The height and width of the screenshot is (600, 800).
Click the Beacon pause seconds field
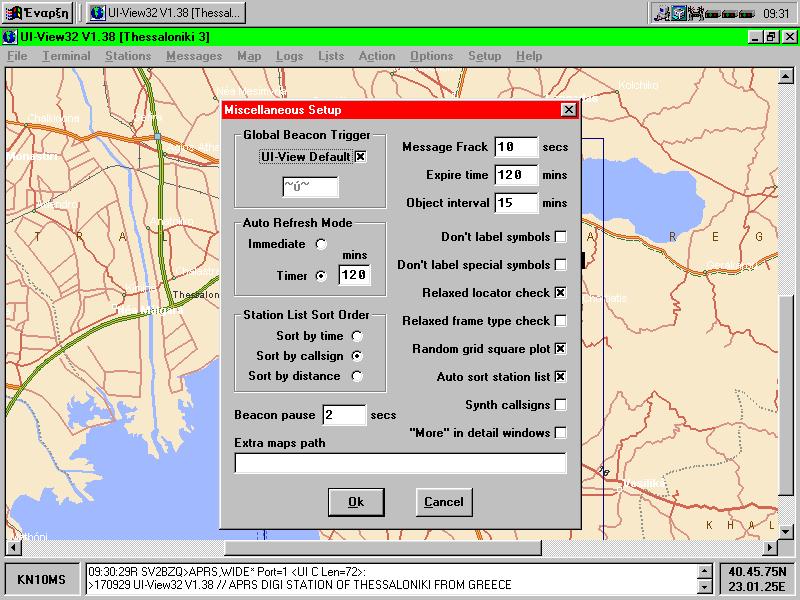point(344,415)
